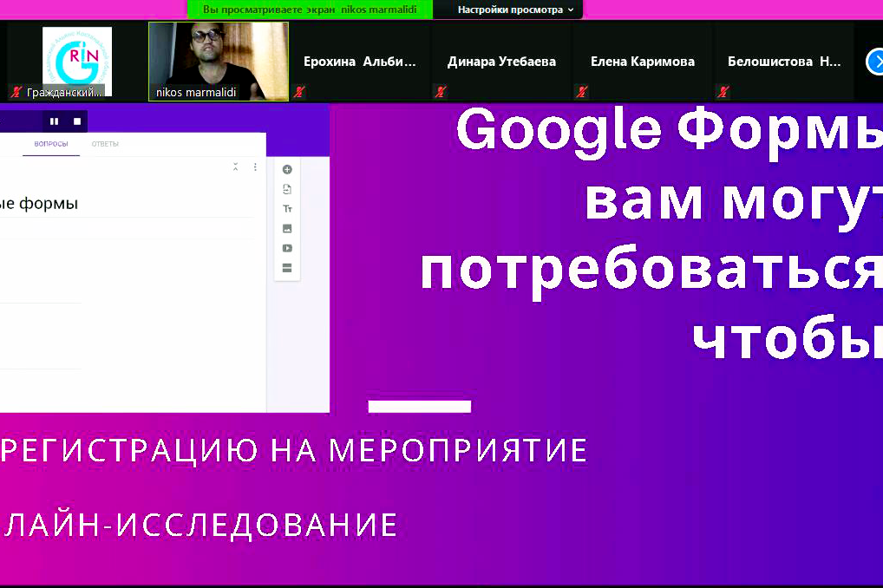Screen dimensions: 883x588
Task: Add title and description with Tt icon
Action: (287, 209)
